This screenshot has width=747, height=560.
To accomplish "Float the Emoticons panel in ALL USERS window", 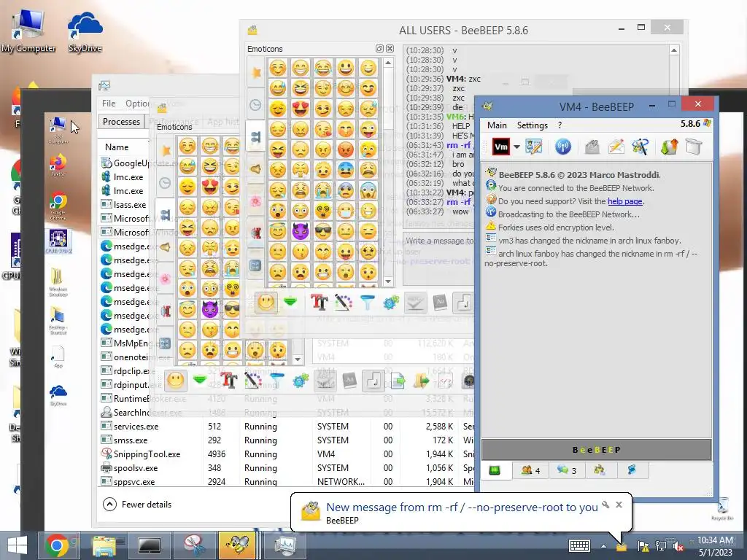I will (379, 49).
